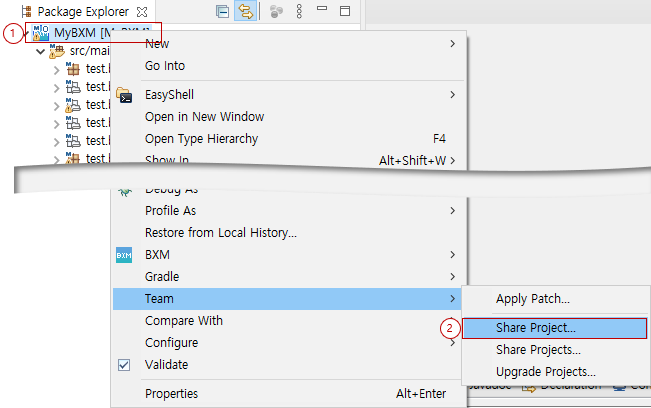Image resolution: width=651 pixels, height=408 pixels.
Task: Click the Collapse All icon in Package Explorer
Action: (222, 11)
